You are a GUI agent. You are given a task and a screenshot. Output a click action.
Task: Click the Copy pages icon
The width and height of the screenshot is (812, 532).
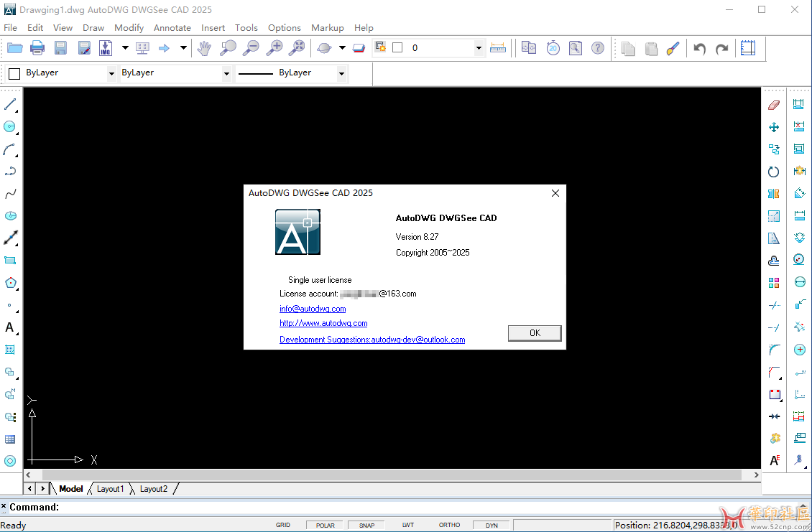coord(628,48)
